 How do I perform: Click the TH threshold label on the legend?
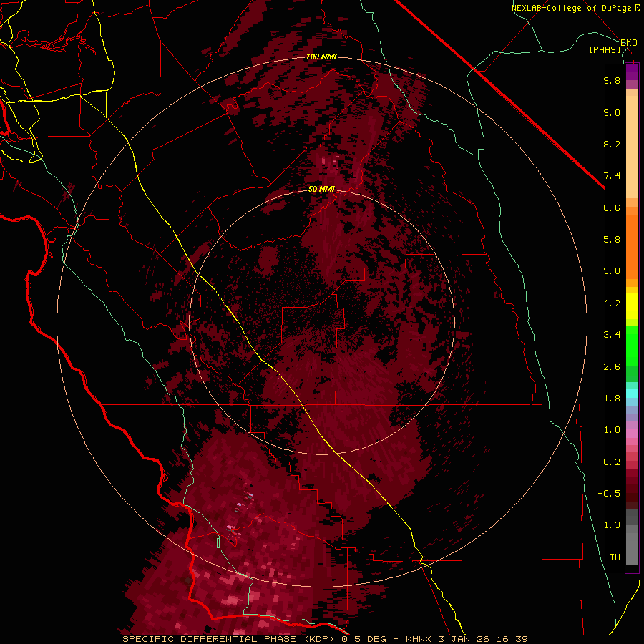pyautogui.click(x=615, y=557)
